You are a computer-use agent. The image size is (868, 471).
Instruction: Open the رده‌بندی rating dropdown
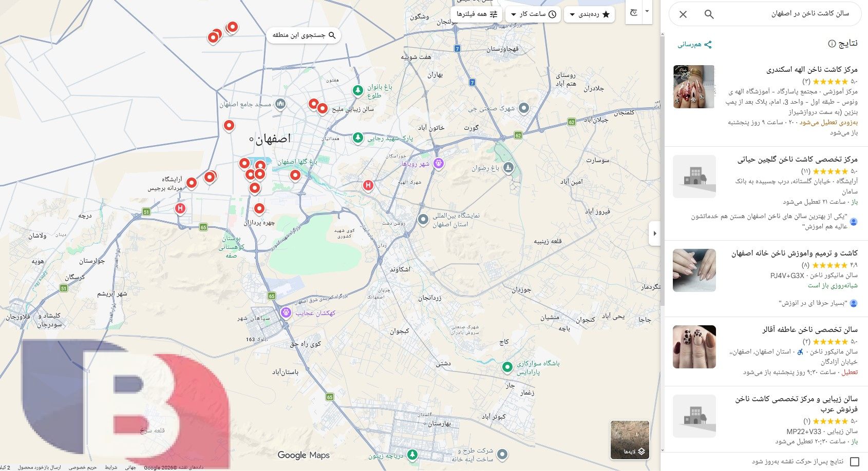tap(590, 14)
